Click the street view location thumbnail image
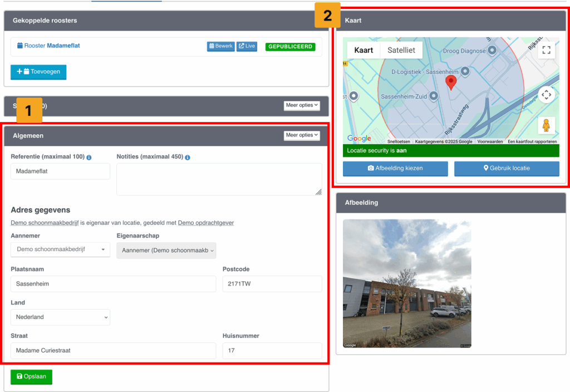The width and height of the screenshot is (570, 392). click(x=407, y=283)
